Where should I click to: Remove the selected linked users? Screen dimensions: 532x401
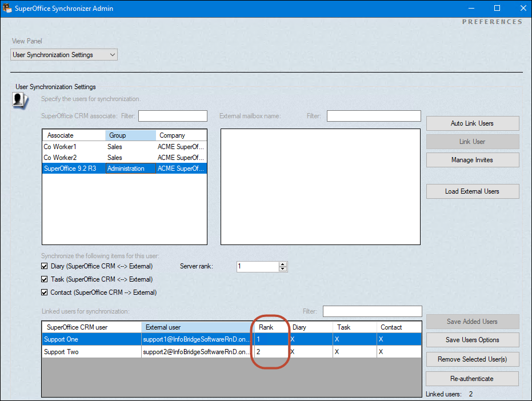point(472,359)
